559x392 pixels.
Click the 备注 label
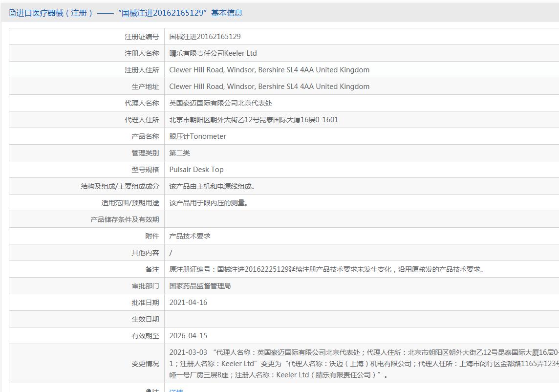point(152,269)
